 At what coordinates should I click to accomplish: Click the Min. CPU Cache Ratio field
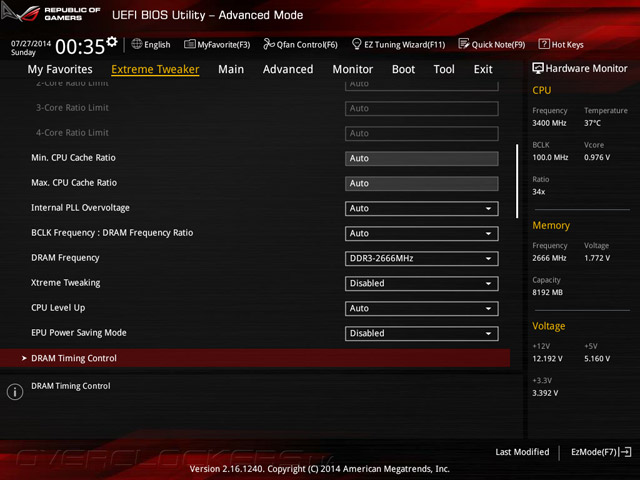(422, 158)
